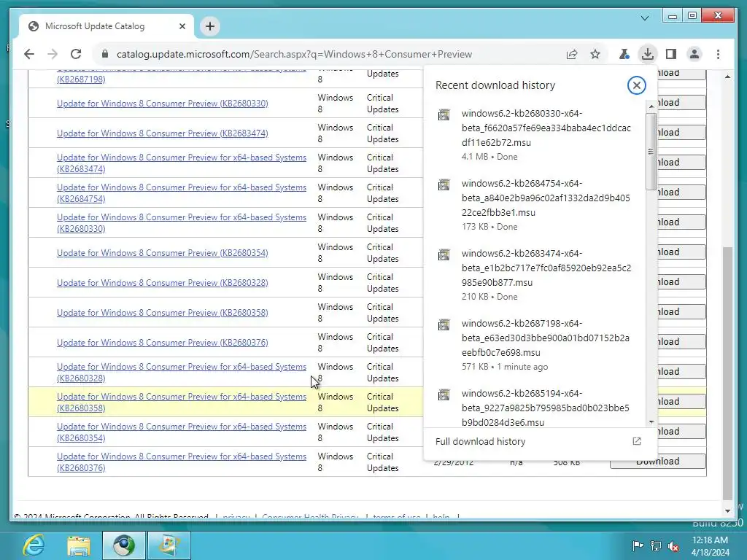Share this page using share icon
Screen dimensions: 747x560
(x=572, y=54)
